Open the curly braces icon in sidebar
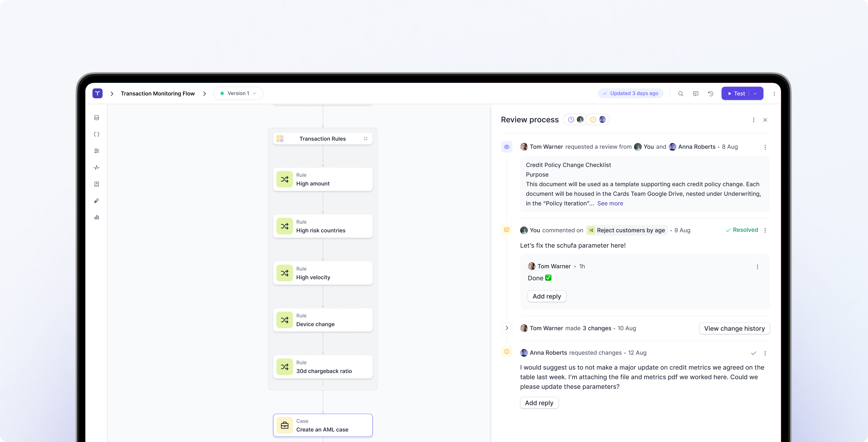 tap(97, 134)
